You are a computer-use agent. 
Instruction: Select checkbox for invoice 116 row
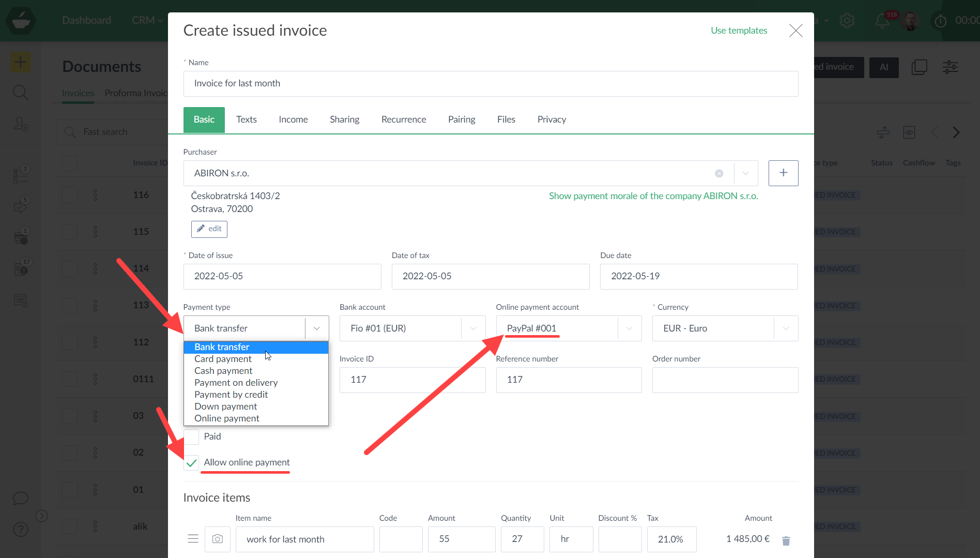point(70,195)
